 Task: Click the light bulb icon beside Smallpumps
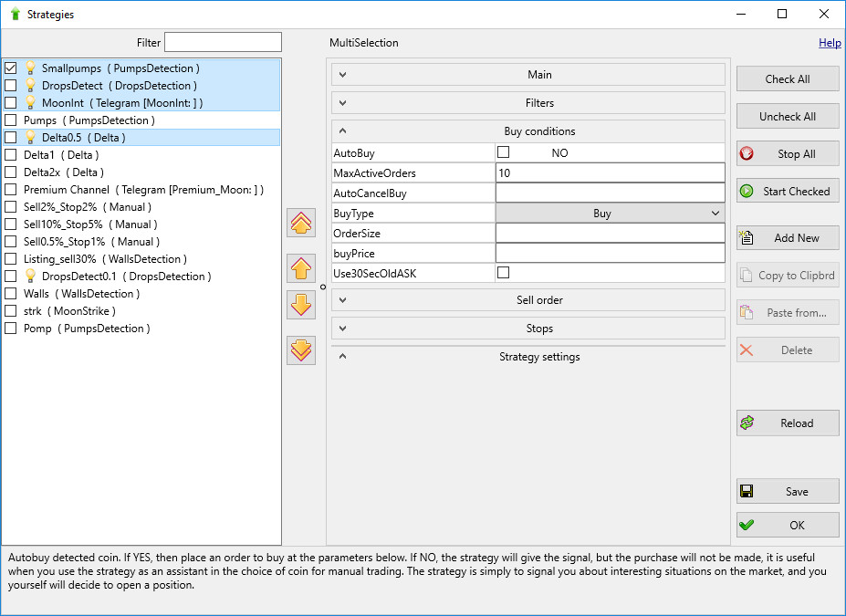[30, 68]
